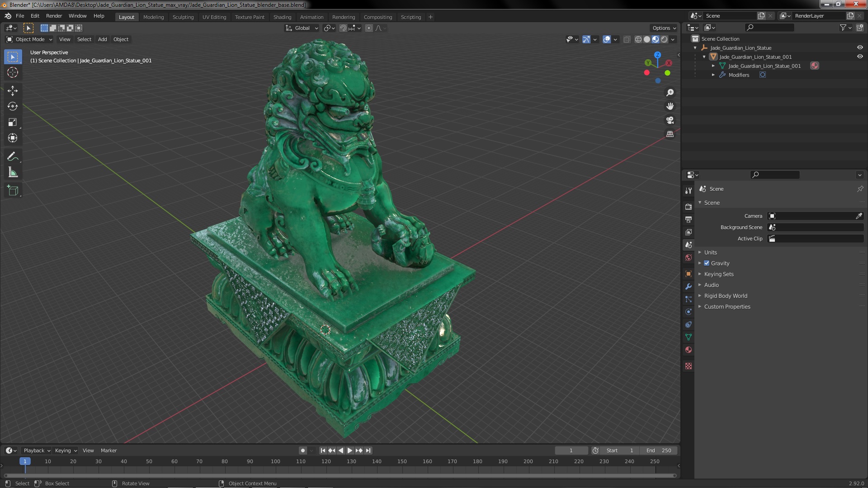
Task: Activate the Select Box tool
Action: click(x=13, y=56)
